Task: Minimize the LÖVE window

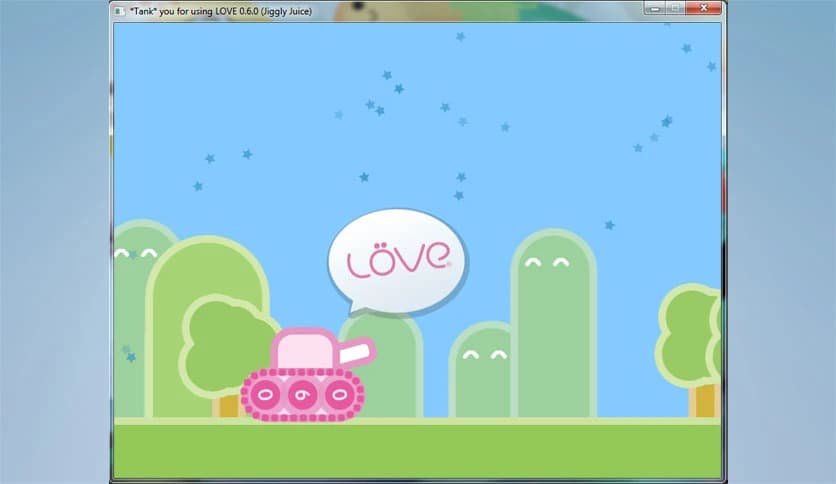Action: coord(655,7)
